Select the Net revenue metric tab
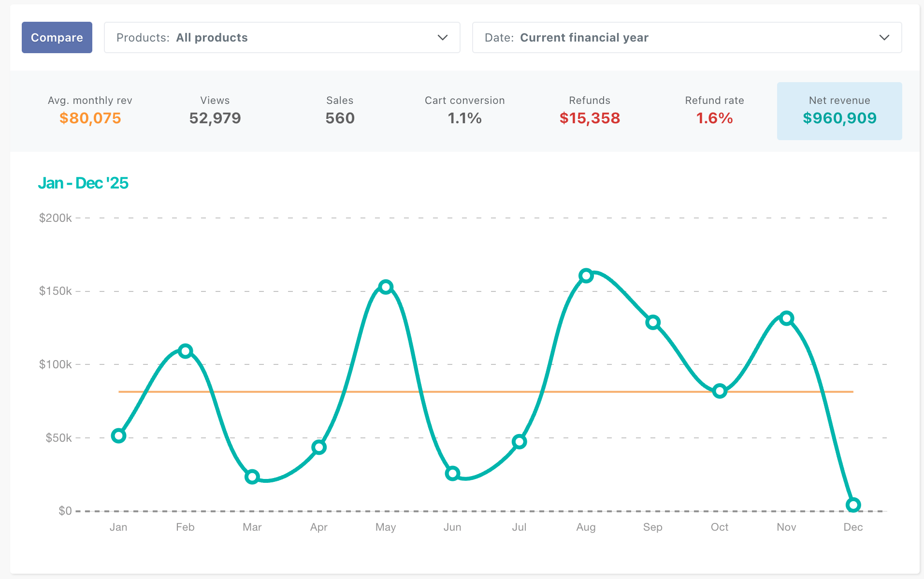The width and height of the screenshot is (924, 579). pos(839,111)
